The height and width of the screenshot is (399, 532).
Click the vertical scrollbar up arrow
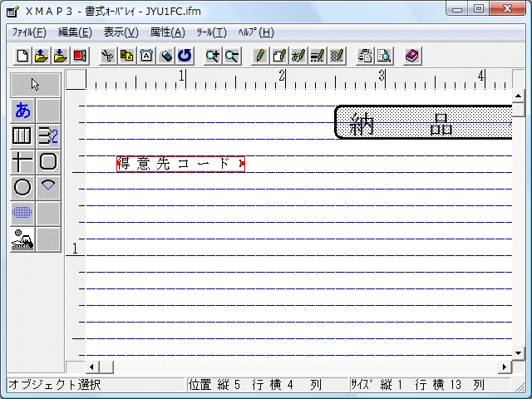click(518, 96)
